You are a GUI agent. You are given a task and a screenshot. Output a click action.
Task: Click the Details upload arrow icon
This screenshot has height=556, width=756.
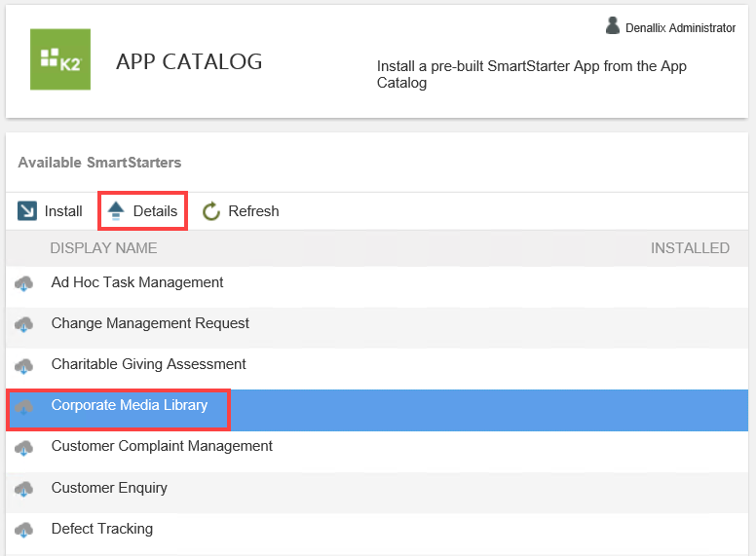point(116,211)
